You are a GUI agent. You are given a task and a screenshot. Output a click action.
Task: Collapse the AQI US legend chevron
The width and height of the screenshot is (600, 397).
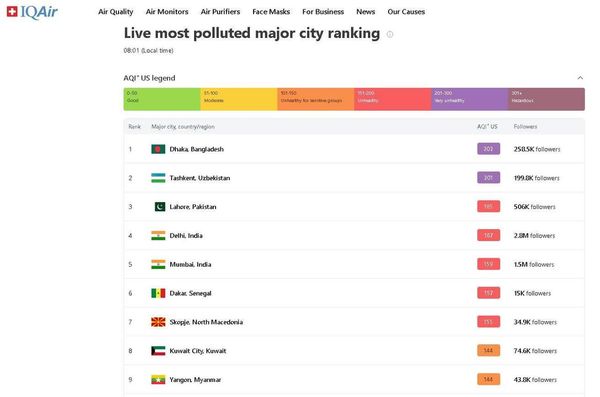pos(580,78)
